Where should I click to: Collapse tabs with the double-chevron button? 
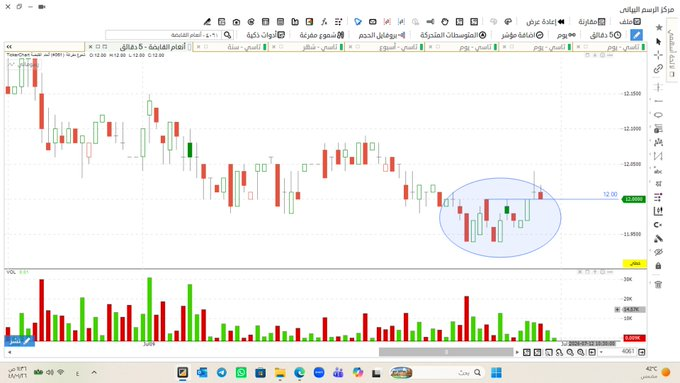(10, 47)
